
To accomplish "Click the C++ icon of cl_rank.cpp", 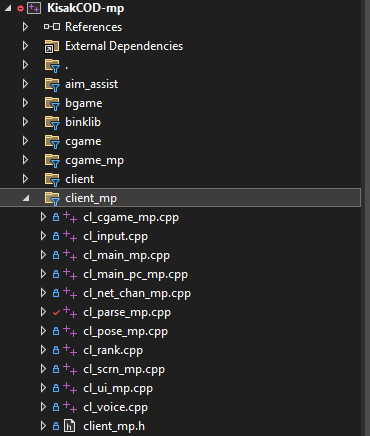I will pyautogui.click(x=70, y=350).
